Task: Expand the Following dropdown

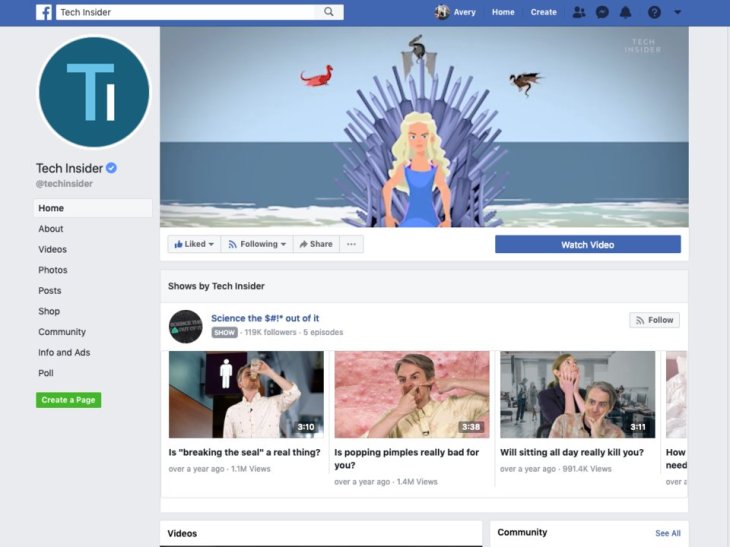Action: click(257, 244)
